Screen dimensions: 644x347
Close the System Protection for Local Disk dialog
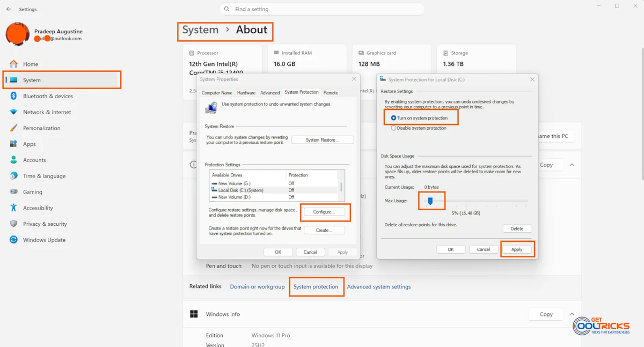[x=532, y=79]
